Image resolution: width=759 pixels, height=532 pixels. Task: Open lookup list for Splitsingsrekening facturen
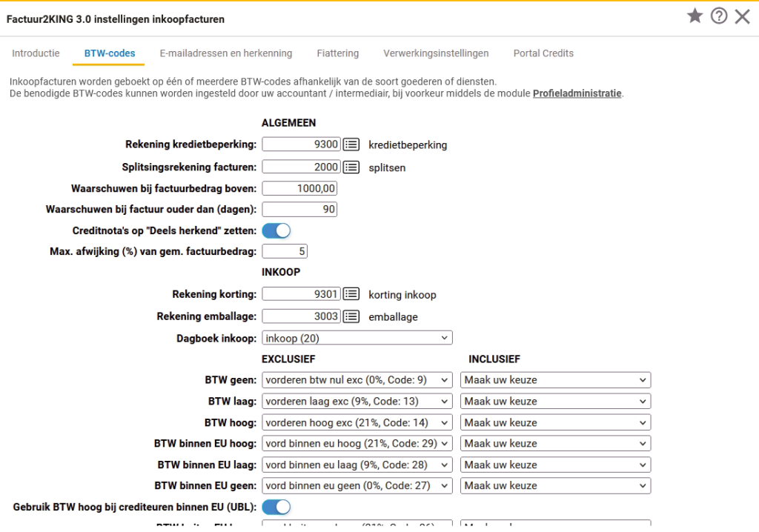(351, 167)
